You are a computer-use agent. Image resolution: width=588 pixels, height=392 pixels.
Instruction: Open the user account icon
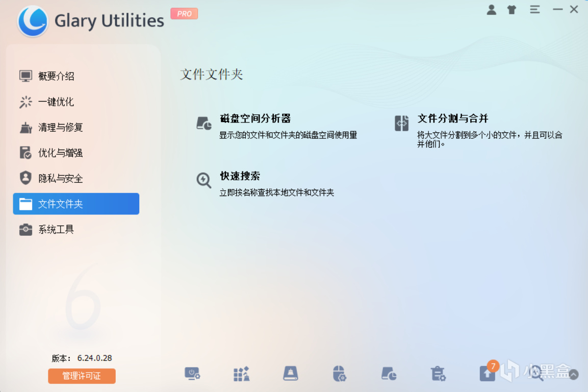click(x=491, y=10)
